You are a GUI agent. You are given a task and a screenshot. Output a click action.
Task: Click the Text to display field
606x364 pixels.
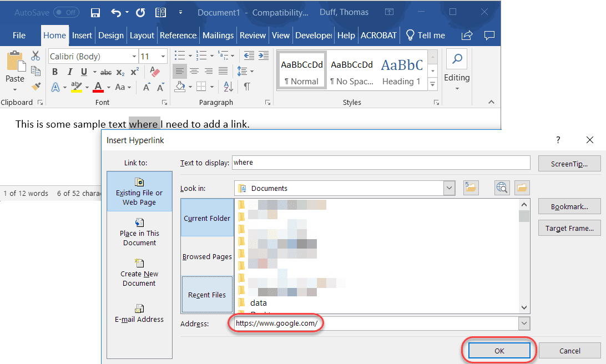[381, 163]
